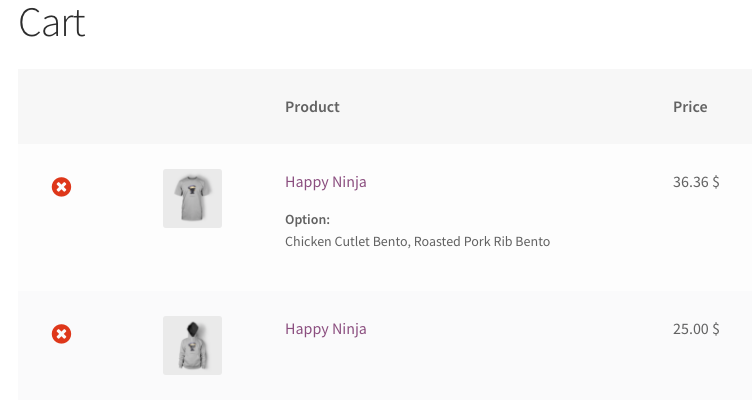Image resolution: width=752 pixels, height=408 pixels.
Task: Click the Product column header
Action: (312, 107)
